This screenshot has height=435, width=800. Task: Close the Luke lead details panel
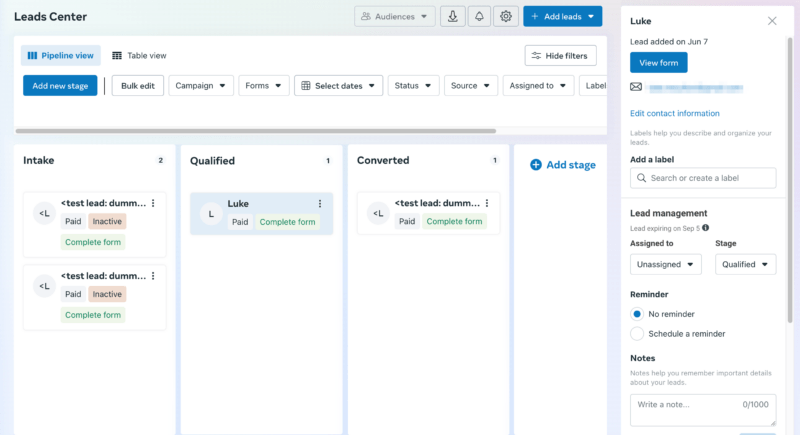pos(772,21)
